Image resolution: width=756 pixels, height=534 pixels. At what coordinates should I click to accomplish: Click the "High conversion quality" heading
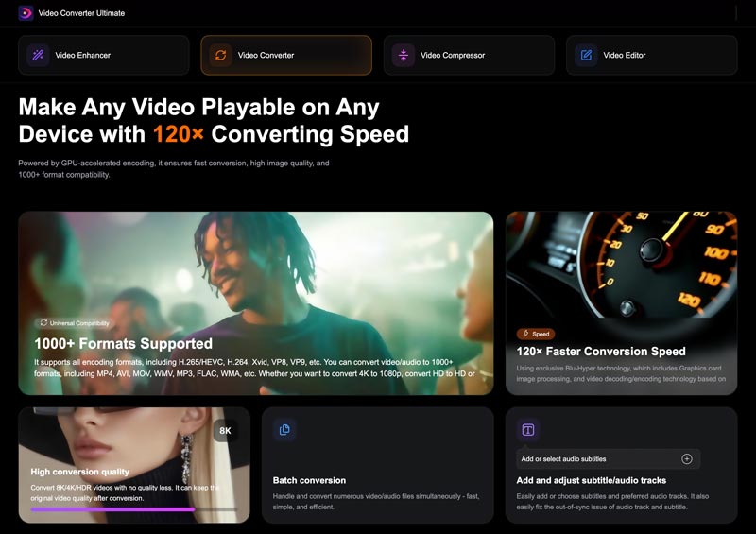(80, 472)
